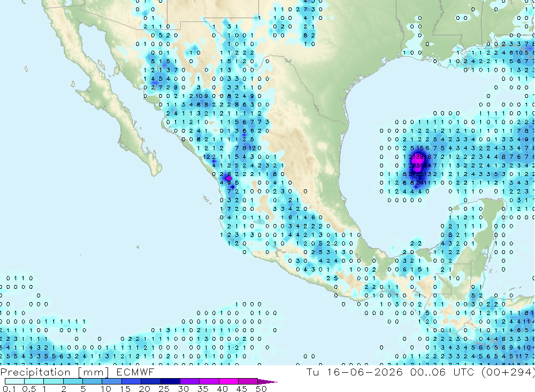535x392 pixels.
Task: Click the legend tick label '25'
Action: pyautogui.click(x=164, y=389)
